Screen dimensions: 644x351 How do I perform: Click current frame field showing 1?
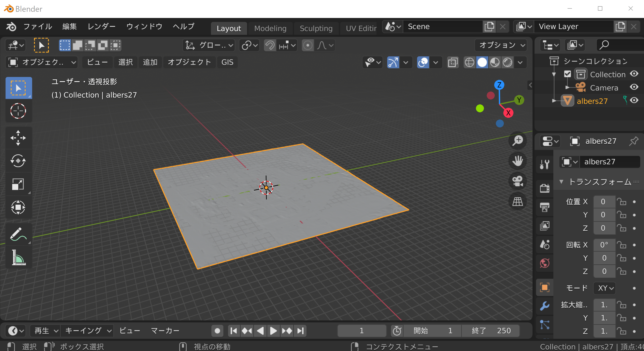(x=361, y=331)
